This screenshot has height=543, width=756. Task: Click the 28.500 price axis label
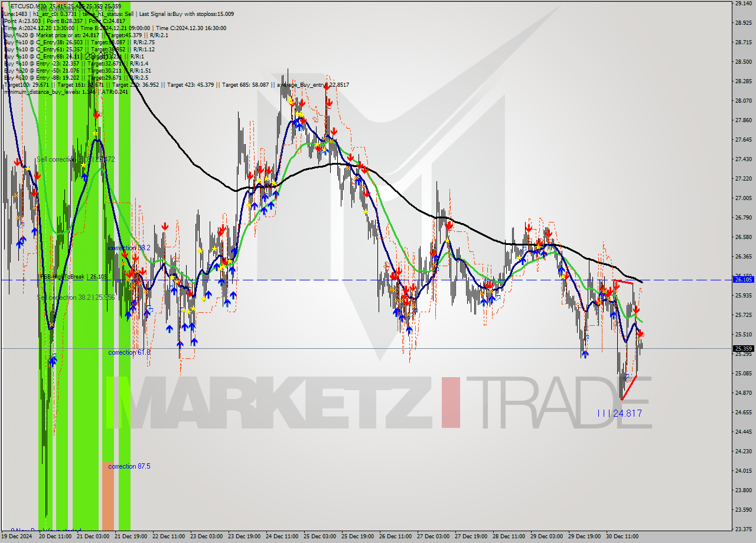pyautogui.click(x=744, y=61)
